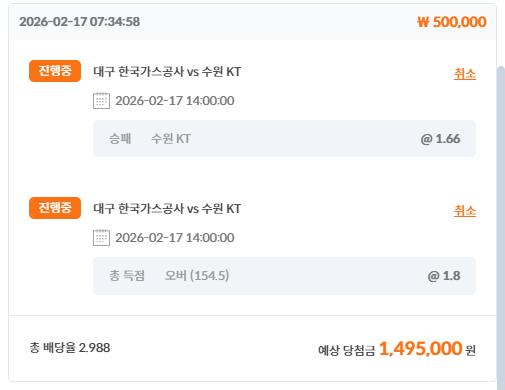The width and height of the screenshot is (505, 390).
Task: Click the first match title 대구 한국가스공사 vs 수원 KT
Action: point(167,72)
